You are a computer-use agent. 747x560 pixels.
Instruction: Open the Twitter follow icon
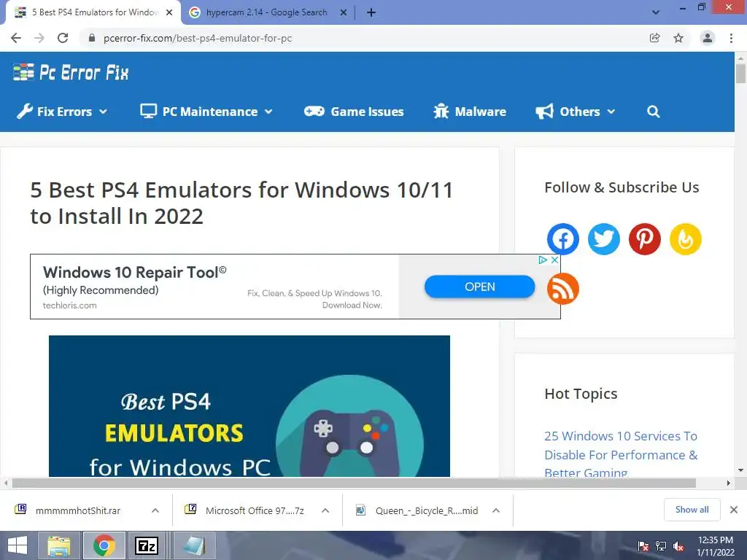pyautogui.click(x=603, y=239)
